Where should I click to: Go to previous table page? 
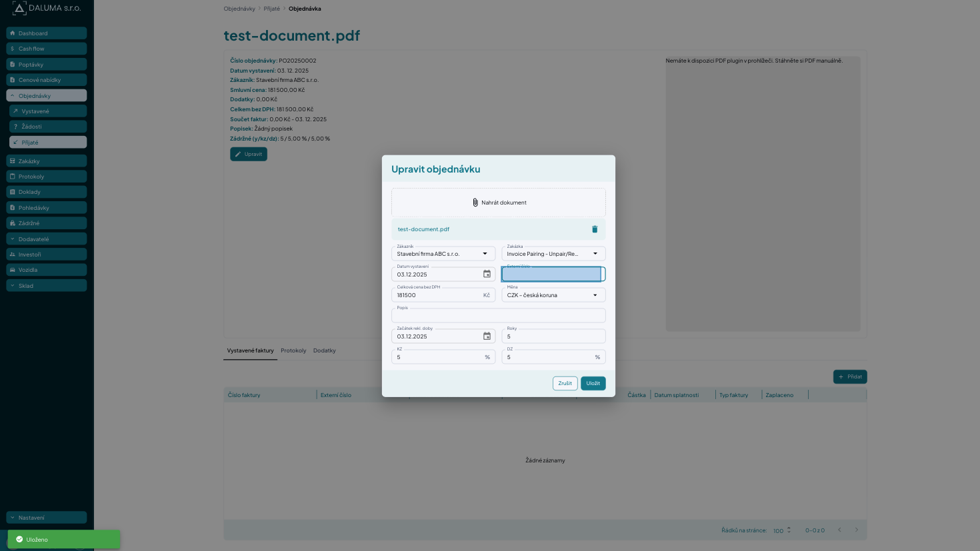click(x=839, y=530)
